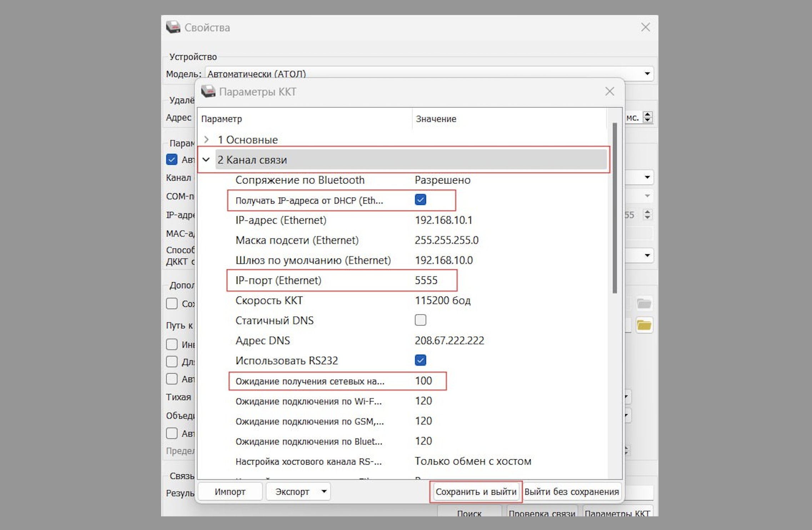
Task: Click the parameter list vertical scrollbar
Action: point(615,207)
